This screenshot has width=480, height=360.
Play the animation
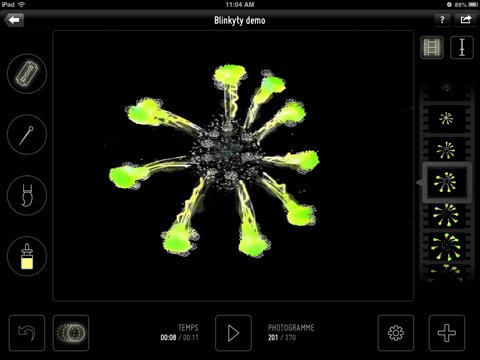(233, 333)
